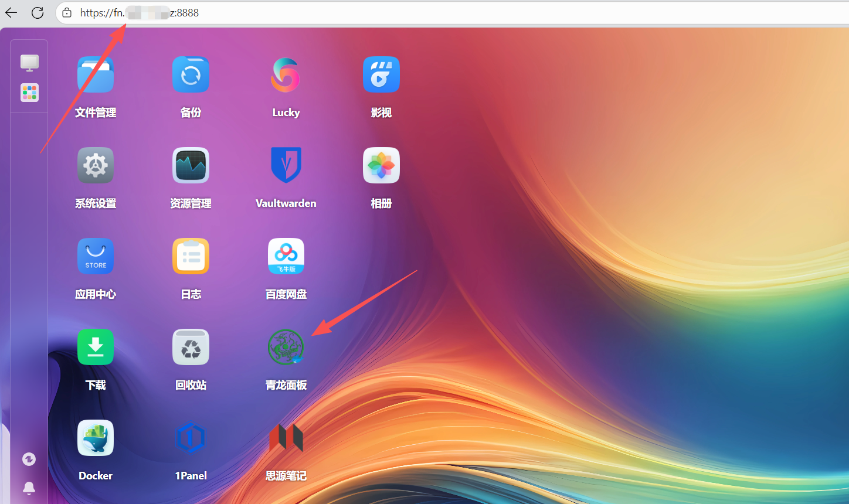Open the 下载 download app

(96, 347)
